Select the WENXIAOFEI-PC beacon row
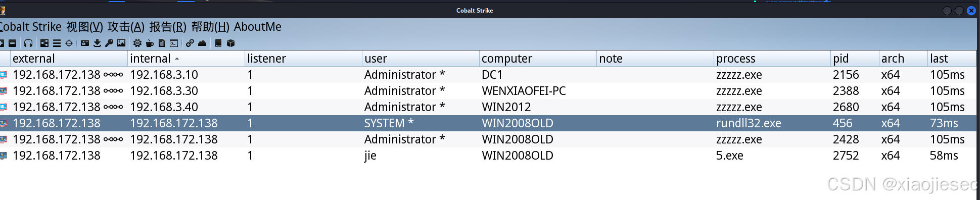 488,91
